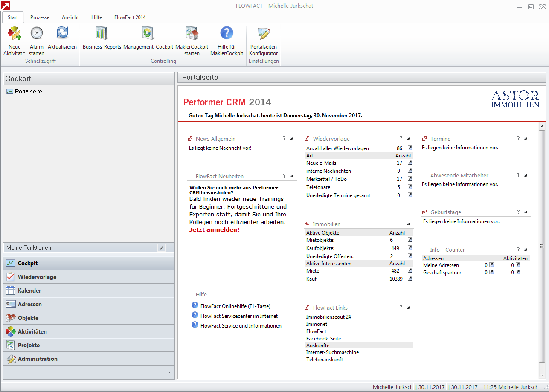Viewport: 549px width, 392px height.
Task: Switch to the Prozesse ribbon tab
Action: point(40,17)
